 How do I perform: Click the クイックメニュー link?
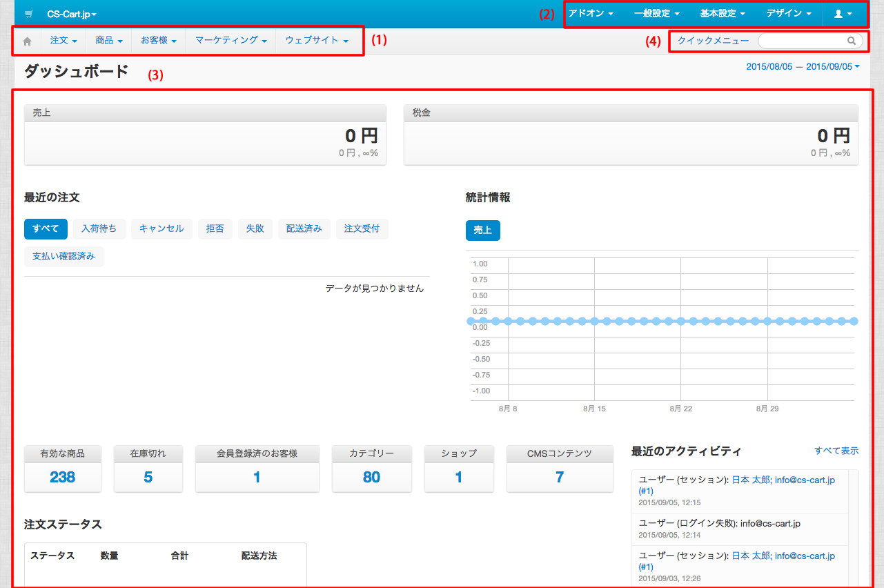point(713,41)
